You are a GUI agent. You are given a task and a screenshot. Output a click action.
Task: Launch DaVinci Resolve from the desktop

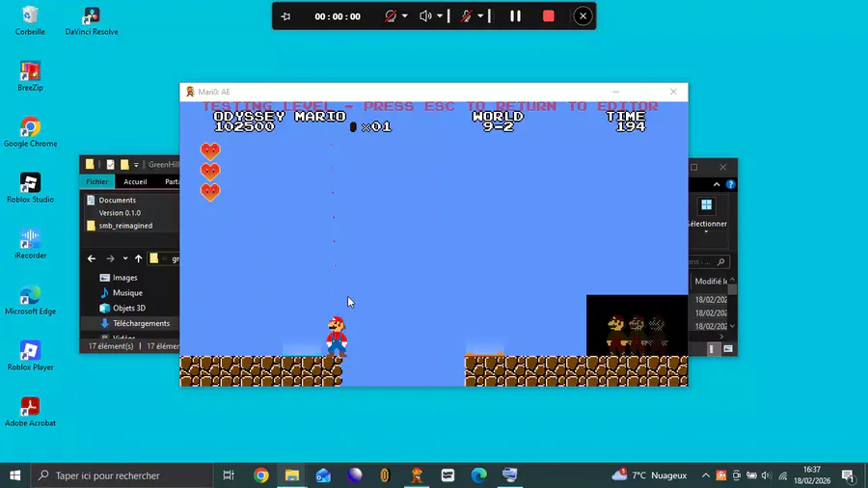[92, 21]
